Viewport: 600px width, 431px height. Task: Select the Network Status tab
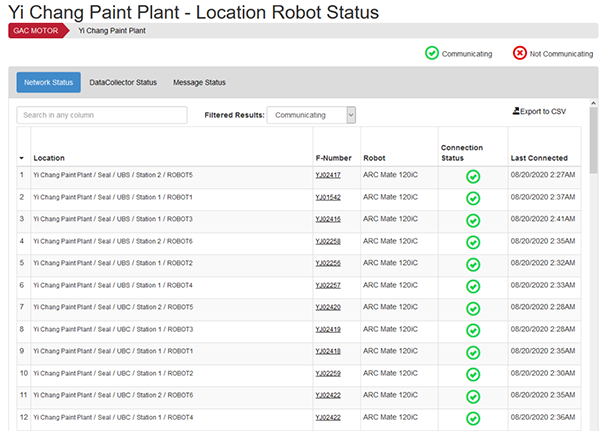click(49, 82)
